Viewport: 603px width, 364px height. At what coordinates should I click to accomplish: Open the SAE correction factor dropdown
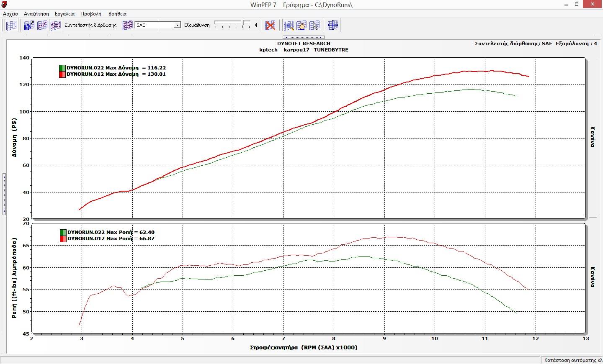(x=177, y=25)
